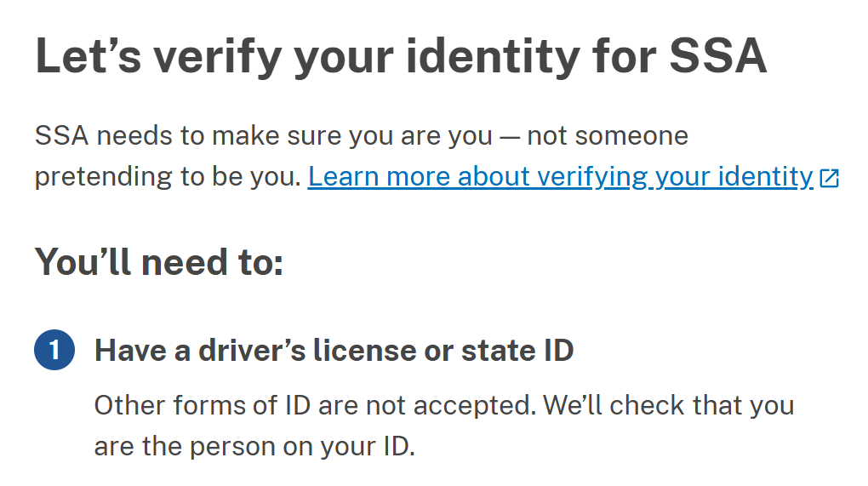The width and height of the screenshot is (868, 486).
Task: Click the word driver's in the step one heading
Action: click(252, 351)
